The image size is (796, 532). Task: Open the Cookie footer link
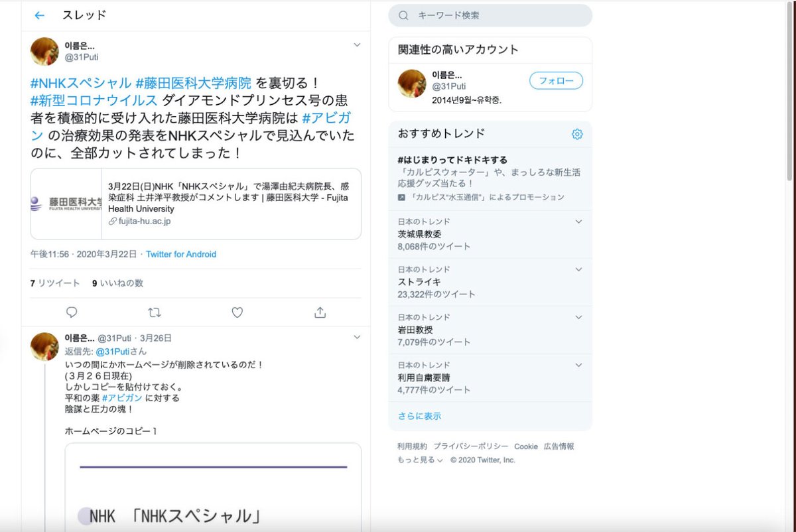[x=526, y=446]
